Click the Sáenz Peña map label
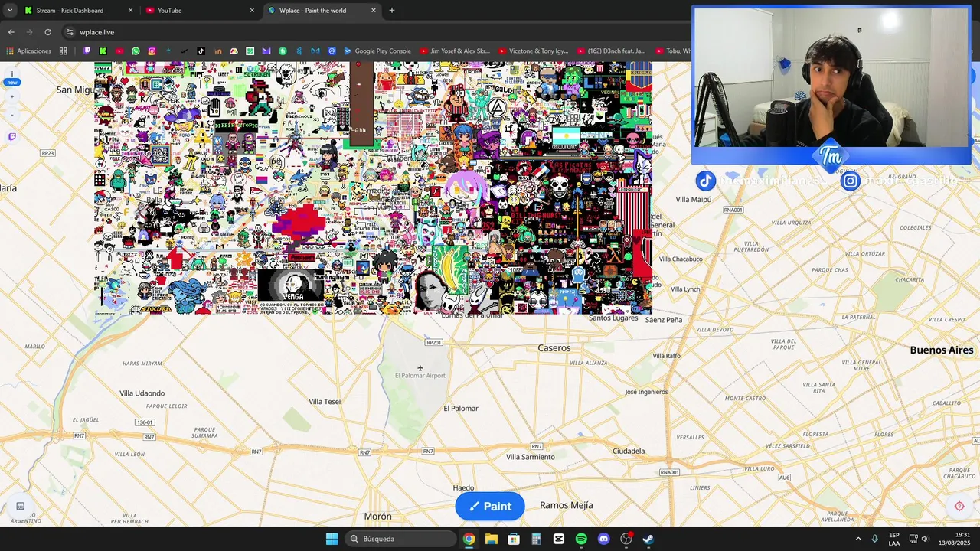This screenshot has width=980, height=551. coord(664,320)
